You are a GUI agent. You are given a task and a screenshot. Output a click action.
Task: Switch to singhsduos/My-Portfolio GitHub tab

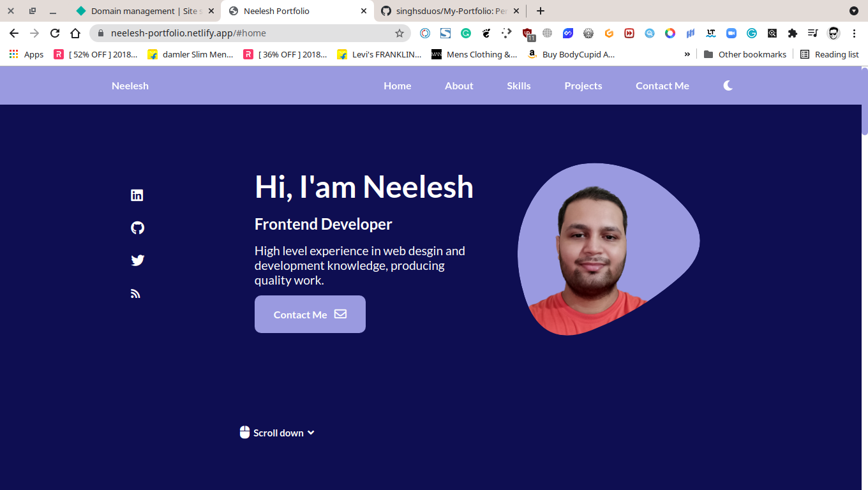tap(450, 11)
